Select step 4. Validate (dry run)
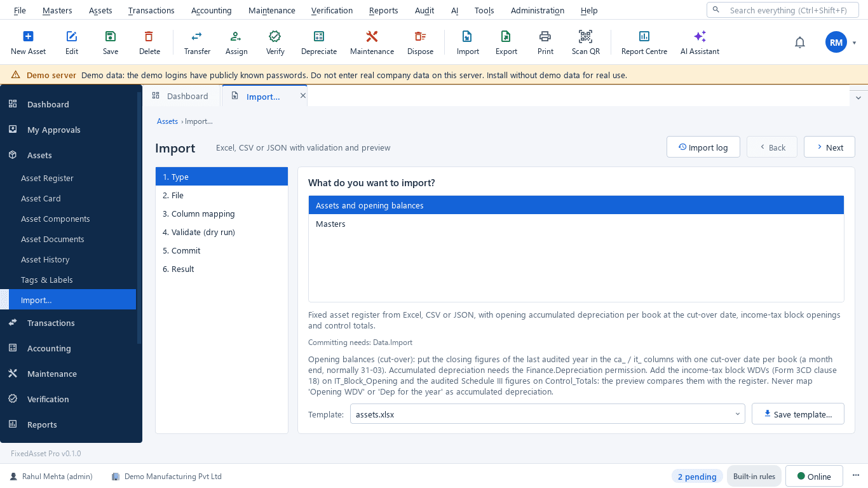 [222, 232]
